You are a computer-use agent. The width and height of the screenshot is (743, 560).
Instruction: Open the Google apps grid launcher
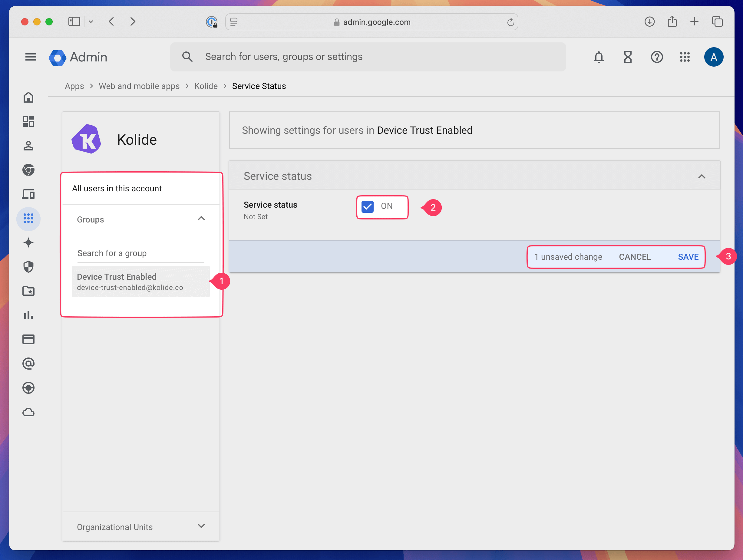click(685, 57)
